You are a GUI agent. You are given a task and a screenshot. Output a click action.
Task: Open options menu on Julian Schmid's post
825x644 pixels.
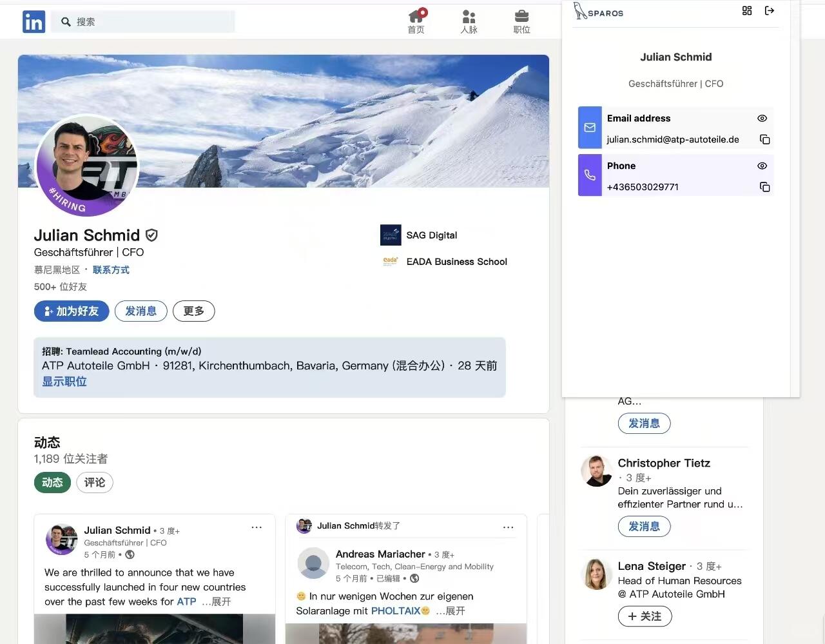(257, 527)
